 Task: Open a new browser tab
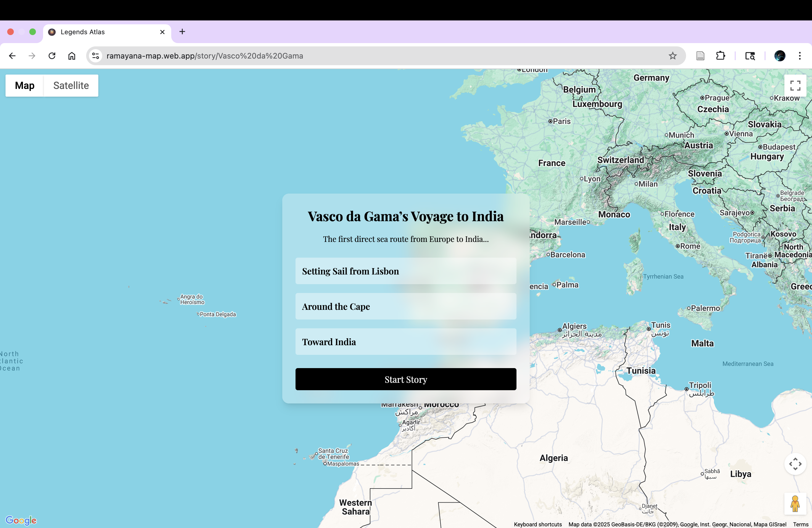(x=182, y=32)
